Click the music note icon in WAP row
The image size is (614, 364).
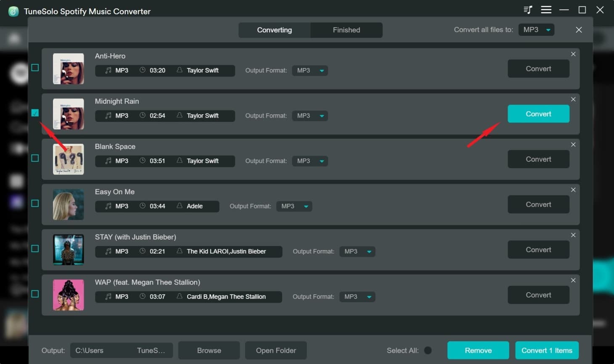click(108, 297)
